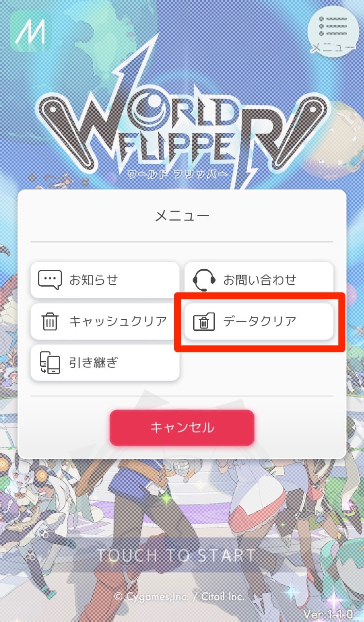
Task: Open the お知らせ notices entry
Action: 105,280
